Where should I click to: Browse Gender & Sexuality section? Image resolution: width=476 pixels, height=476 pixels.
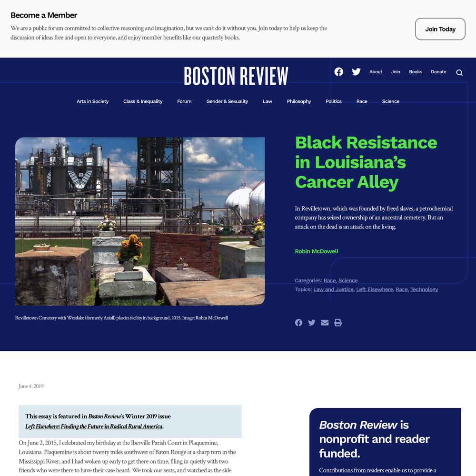(x=227, y=101)
